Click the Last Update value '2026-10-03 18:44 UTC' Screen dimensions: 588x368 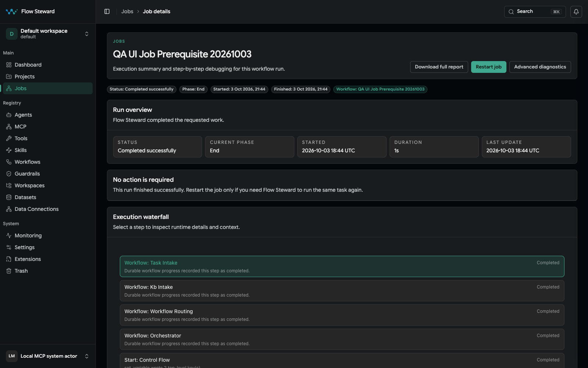pyautogui.click(x=513, y=151)
